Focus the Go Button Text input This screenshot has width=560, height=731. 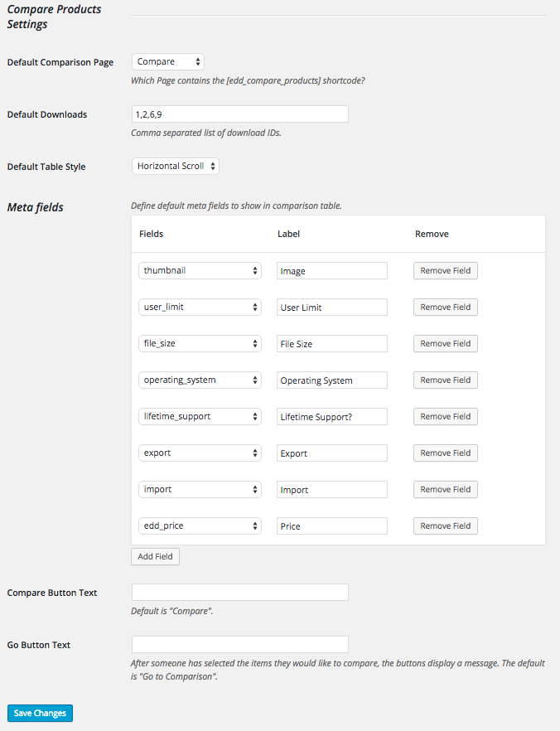239,644
